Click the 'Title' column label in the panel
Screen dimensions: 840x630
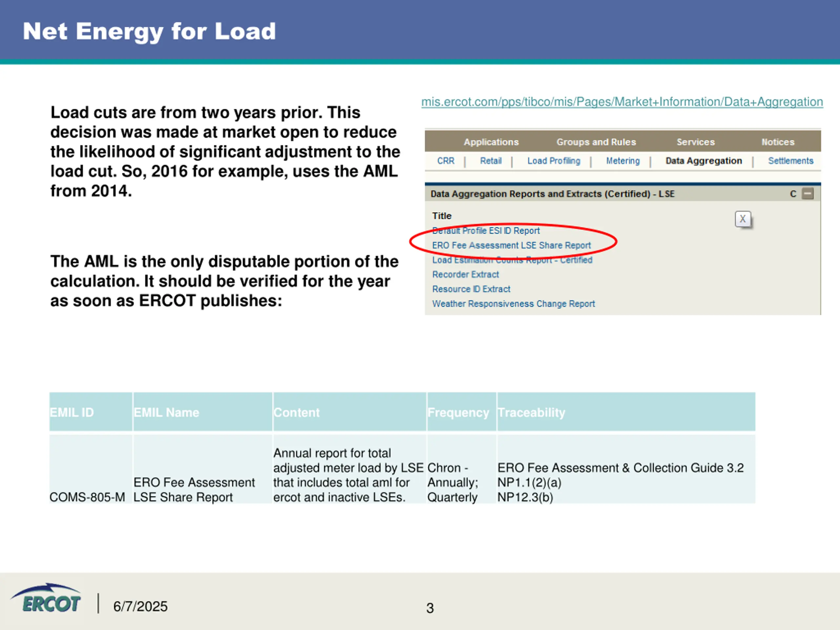pyautogui.click(x=442, y=216)
